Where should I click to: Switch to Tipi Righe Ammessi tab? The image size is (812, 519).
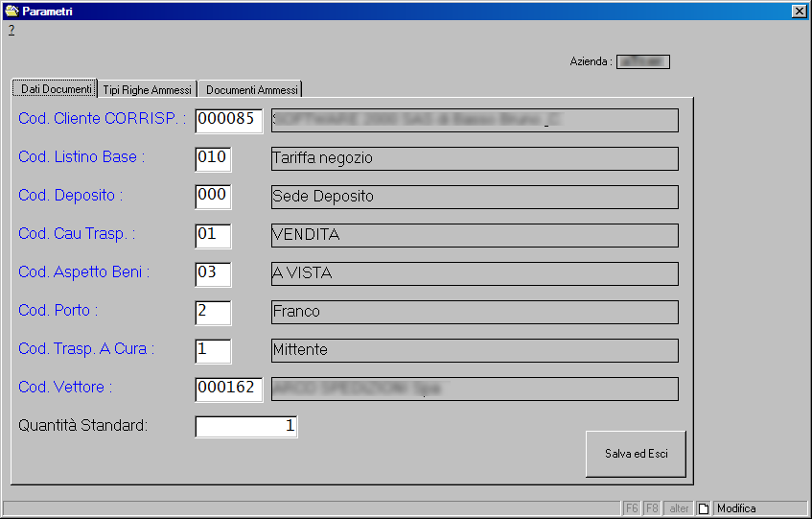pos(148,89)
